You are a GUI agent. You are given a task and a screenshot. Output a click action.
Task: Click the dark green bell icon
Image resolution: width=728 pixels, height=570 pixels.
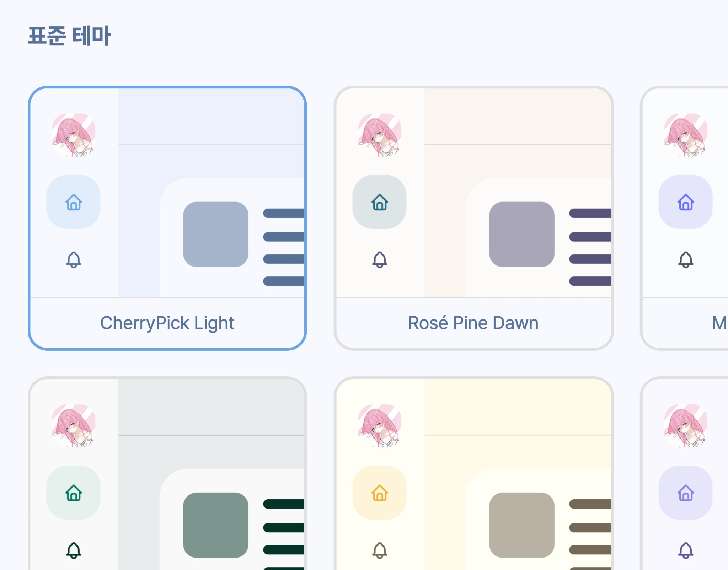point(74,550)
